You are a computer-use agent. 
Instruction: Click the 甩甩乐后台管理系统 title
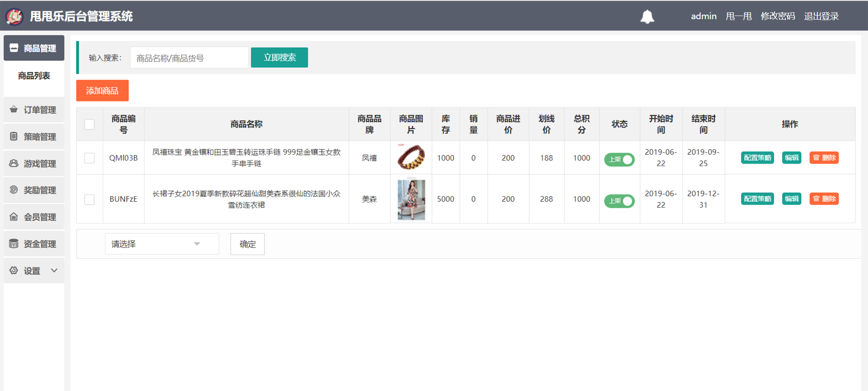pyautogui.click(x=81, y=16)
